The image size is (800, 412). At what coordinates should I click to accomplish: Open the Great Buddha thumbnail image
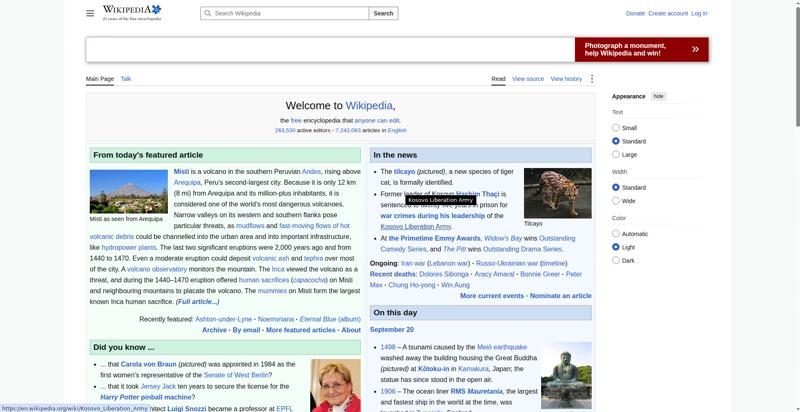click(566, 376)
